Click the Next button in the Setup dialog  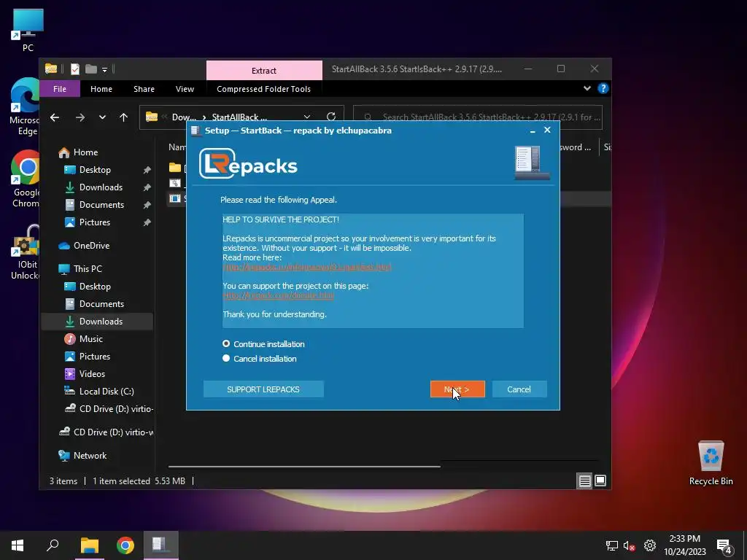pyautogui.click(x=457, y=389)
